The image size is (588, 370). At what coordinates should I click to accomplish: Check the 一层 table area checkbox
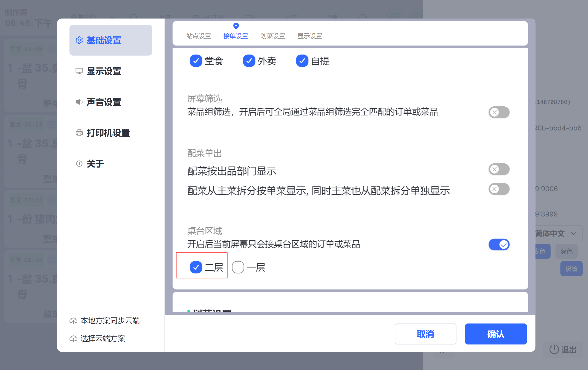238,267
